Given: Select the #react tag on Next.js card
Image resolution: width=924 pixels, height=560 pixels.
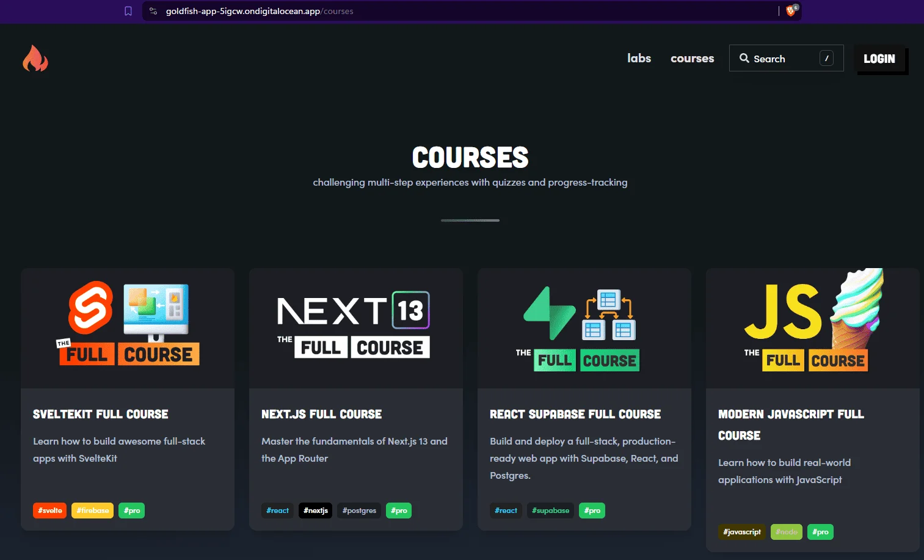Looking at the screenshot, I should (278, 511).
